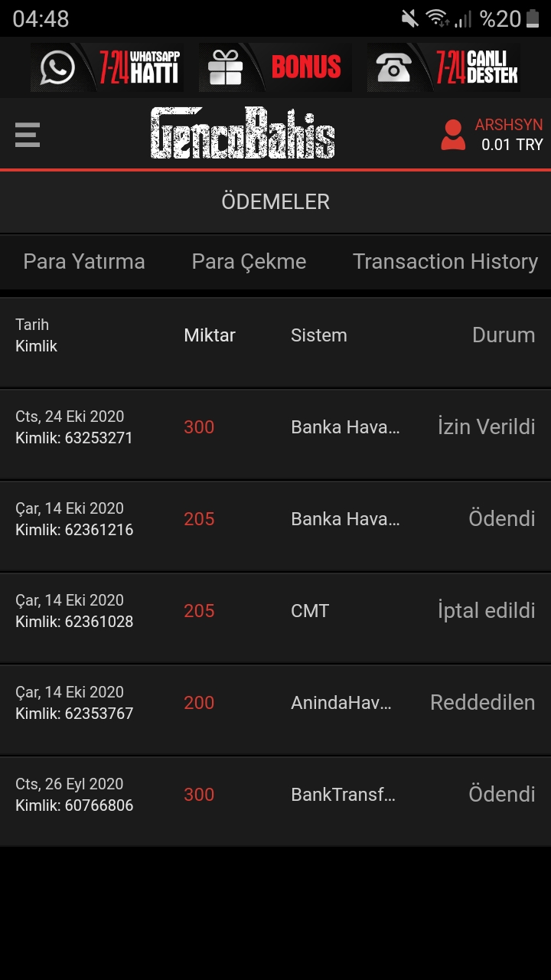Switch to Para Çekme tab

click(x=249, y=262)
